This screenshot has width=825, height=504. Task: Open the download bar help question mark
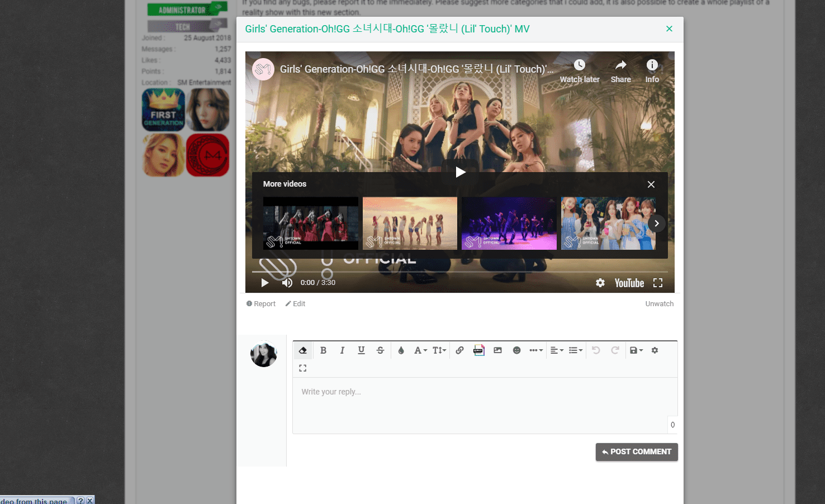[80, 501]
